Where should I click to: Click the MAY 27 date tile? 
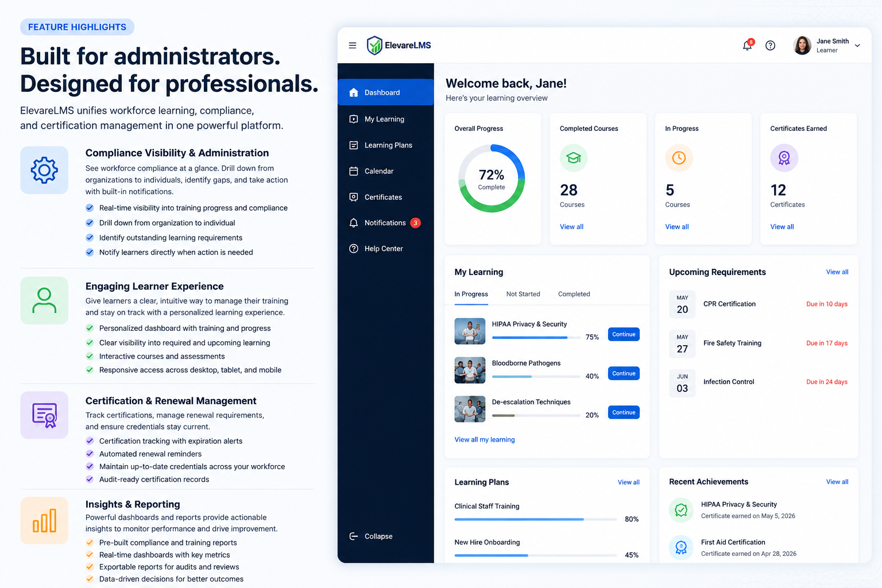tap(682, 343)
